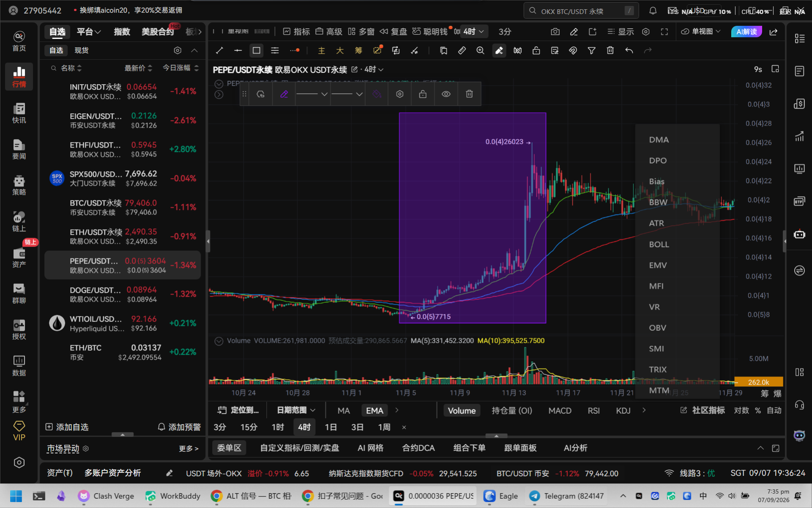Open the 单视图 view layout dropdown
Viewport: 812px width, 508px height.
pyautogui.click(x=700, y=32)
